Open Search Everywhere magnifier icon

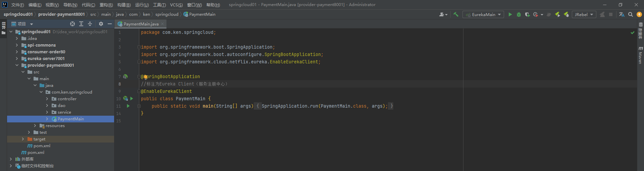click(631, 14)
